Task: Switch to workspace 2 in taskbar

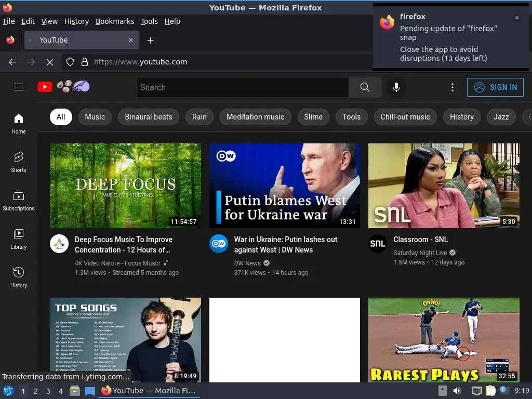Action: (x=36, y=391)
